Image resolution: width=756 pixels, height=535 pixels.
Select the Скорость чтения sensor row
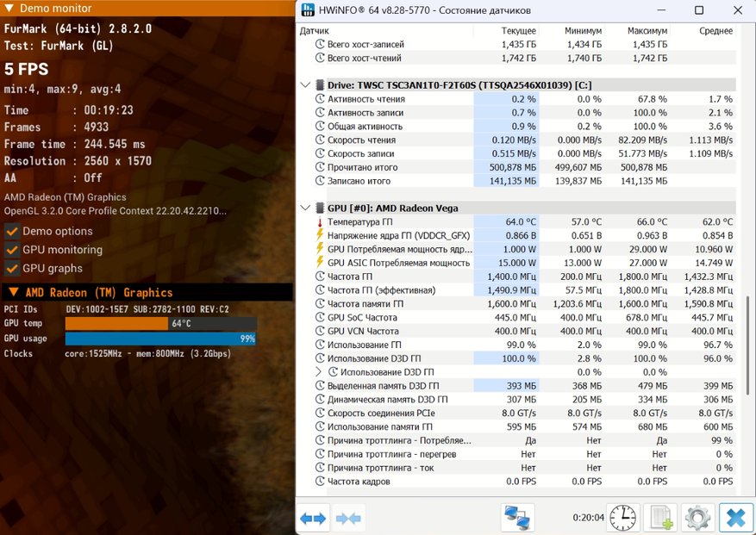point(524,140)
